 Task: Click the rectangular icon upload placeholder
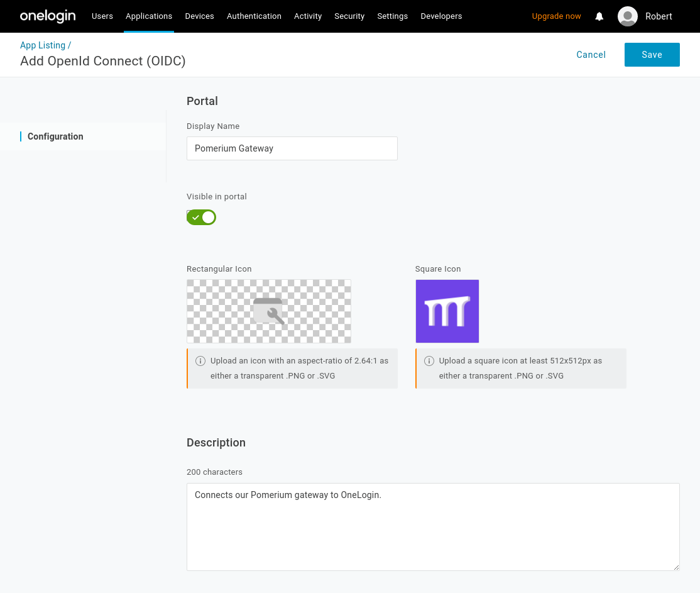269,311
